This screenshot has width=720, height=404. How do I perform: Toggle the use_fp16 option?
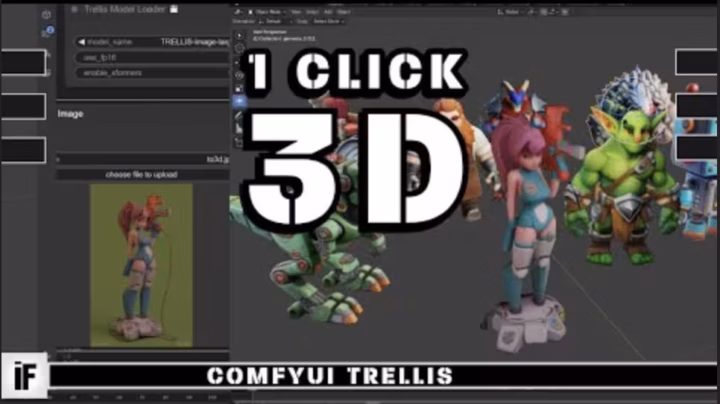153,57
